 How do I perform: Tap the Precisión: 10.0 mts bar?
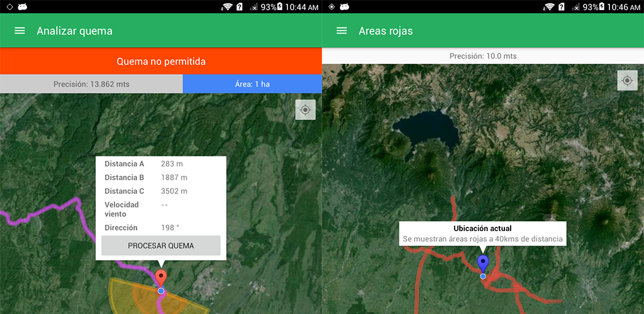[x=483, y=56]
